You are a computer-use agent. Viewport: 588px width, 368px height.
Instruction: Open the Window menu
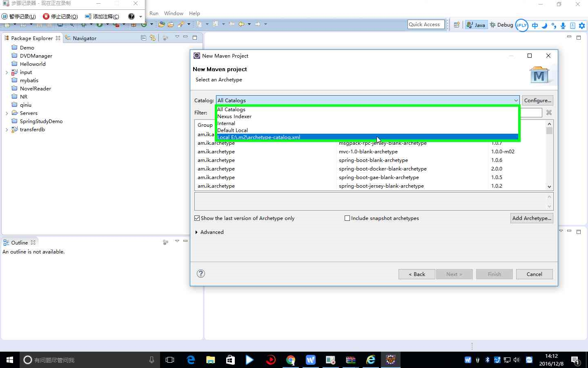click(x=174, y=13)
